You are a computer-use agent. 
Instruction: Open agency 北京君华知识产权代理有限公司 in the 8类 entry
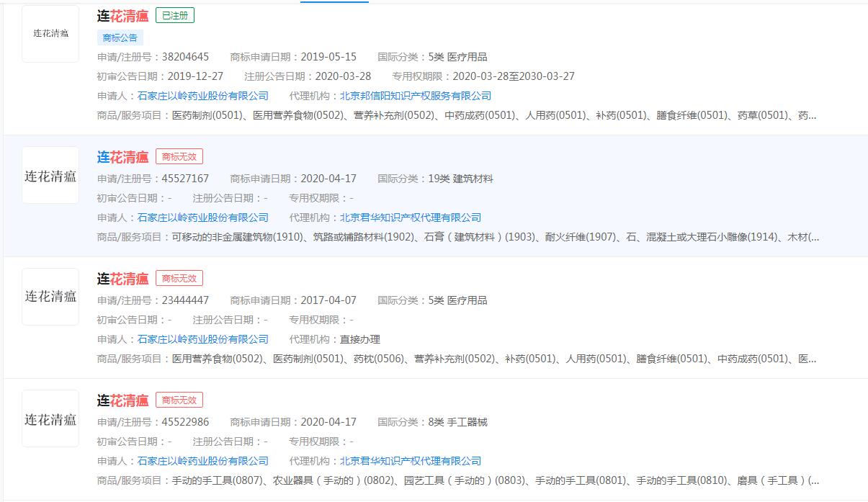tap(411, 461)
